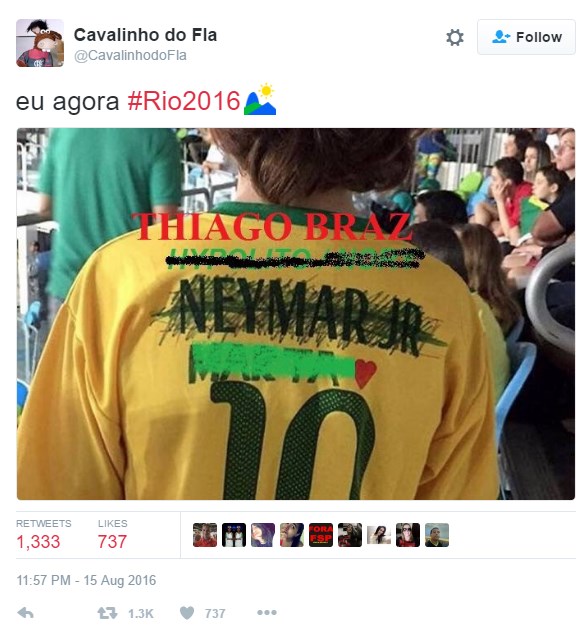Click the Rio2016 mountain sun emoji
Screen dimensions: 583x637
pos(260,100)
